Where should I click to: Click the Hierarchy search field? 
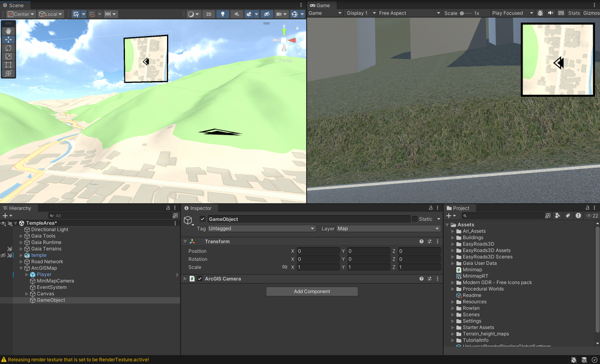pos(109,216)
